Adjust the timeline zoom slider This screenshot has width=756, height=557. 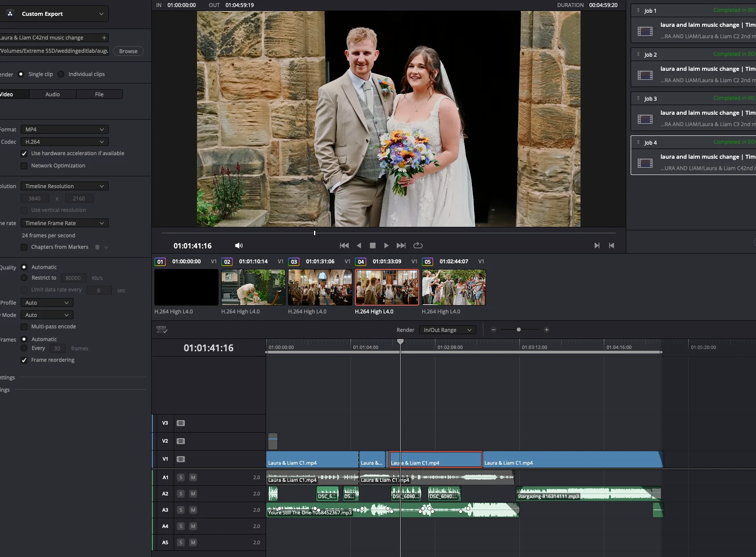pos(519,330)
